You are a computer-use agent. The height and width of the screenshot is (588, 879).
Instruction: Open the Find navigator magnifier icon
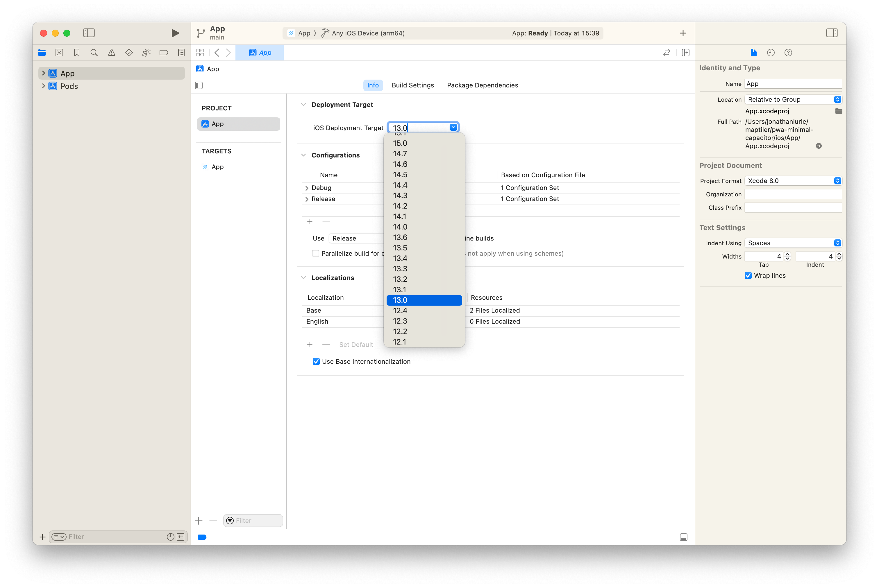tap(94, 53)
